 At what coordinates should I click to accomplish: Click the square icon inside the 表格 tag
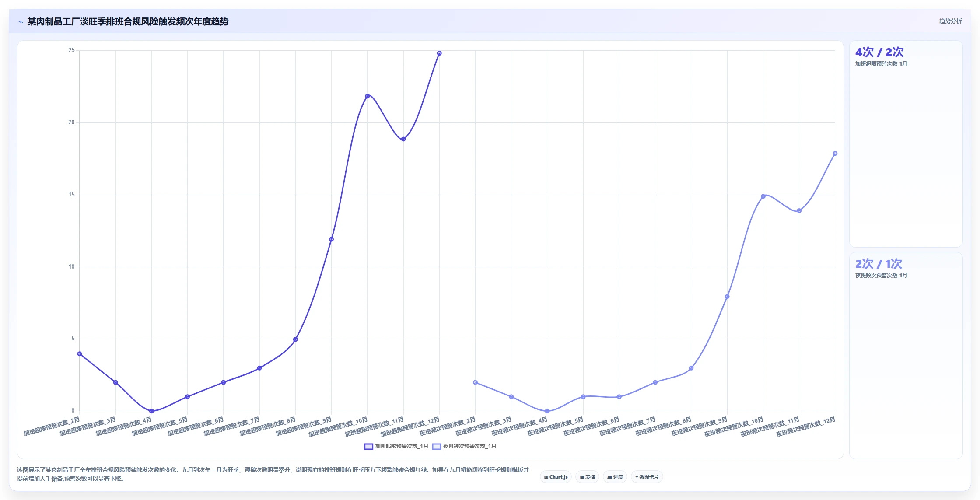click(582, 477)
